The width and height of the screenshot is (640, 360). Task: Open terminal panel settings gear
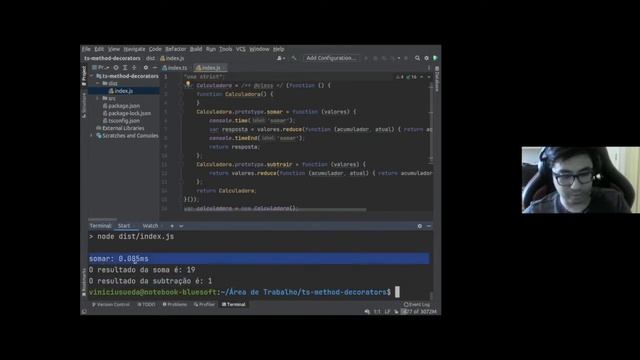[420, 226]
